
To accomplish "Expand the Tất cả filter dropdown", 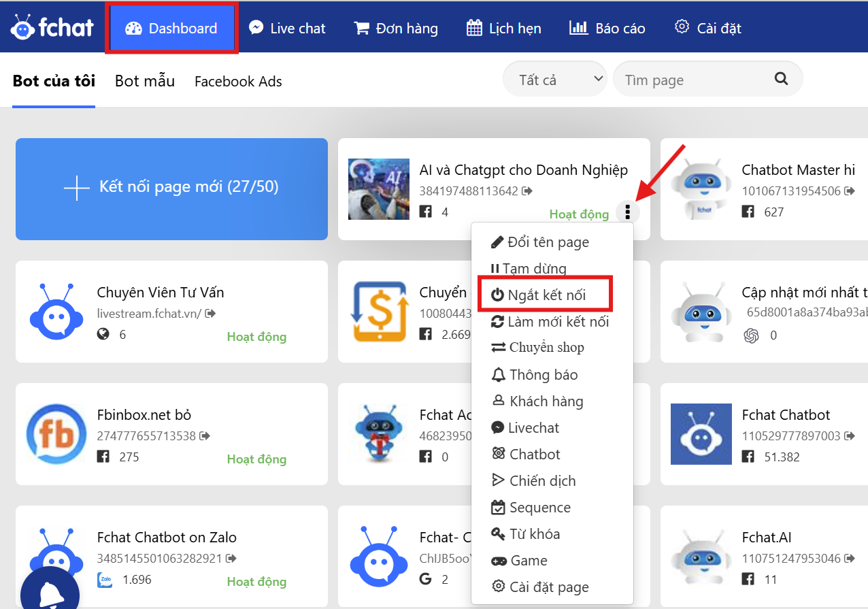I will (x=554, y=80).
